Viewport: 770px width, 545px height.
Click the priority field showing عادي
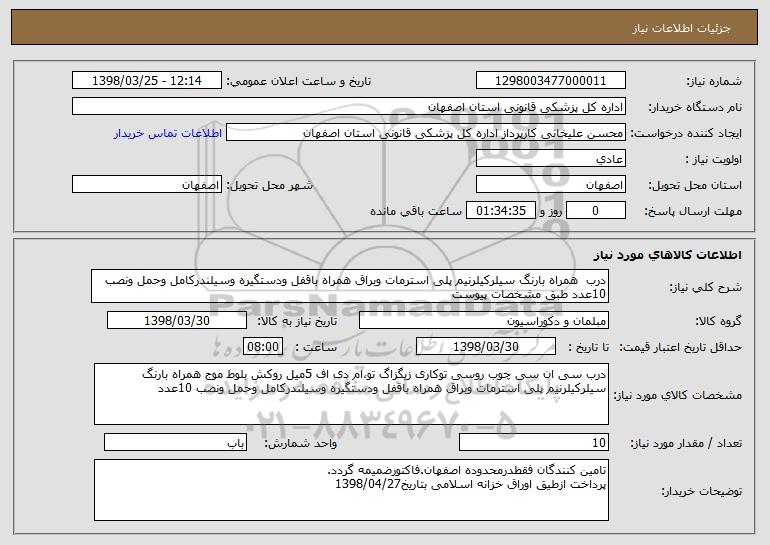pos(550,159)
